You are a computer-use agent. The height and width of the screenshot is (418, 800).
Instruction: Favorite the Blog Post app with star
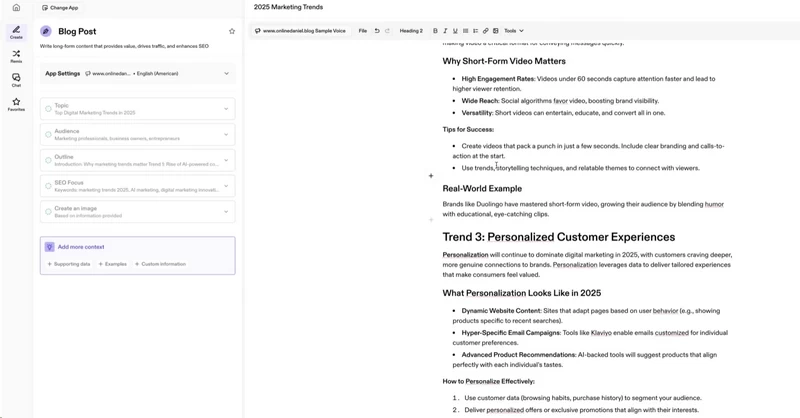click(x=232, y=31)
